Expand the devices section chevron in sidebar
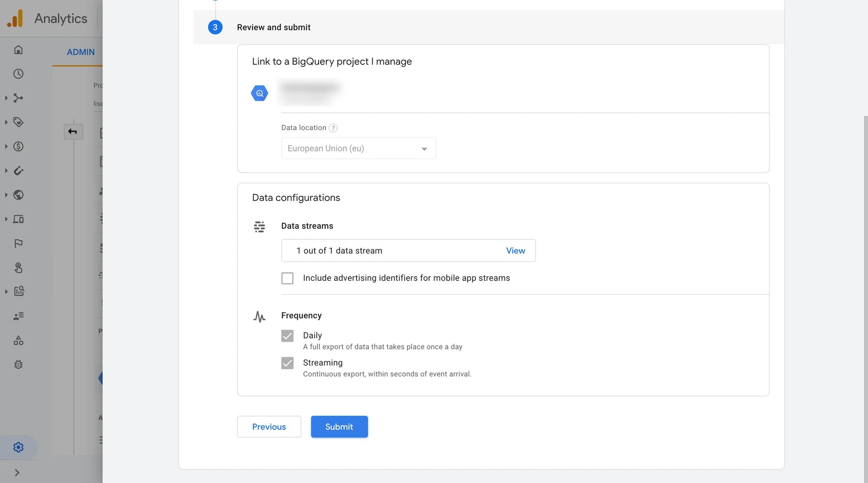868x483 pixels. point(6,219)
